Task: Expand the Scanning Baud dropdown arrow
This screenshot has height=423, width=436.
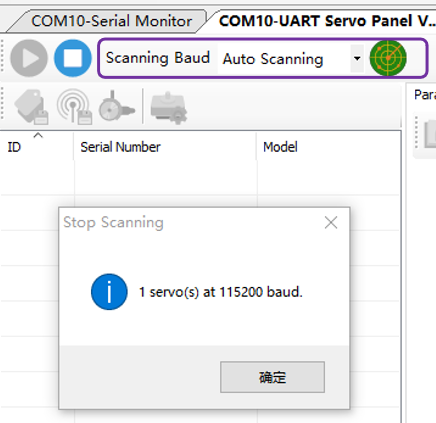Action: (x=357, y=59)
